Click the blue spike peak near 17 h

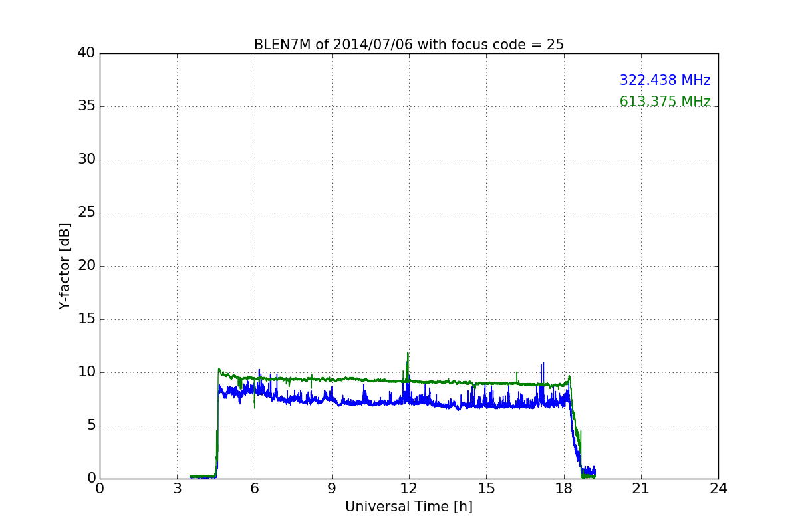tap(543, 363)
